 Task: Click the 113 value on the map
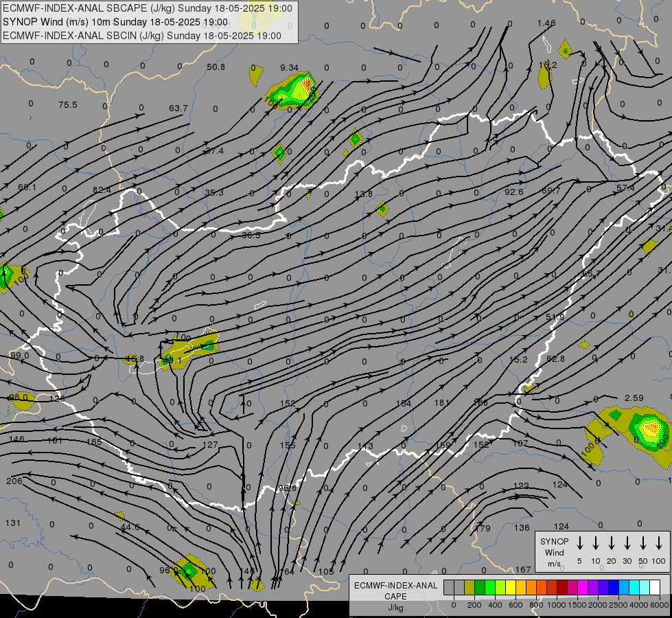366,446
